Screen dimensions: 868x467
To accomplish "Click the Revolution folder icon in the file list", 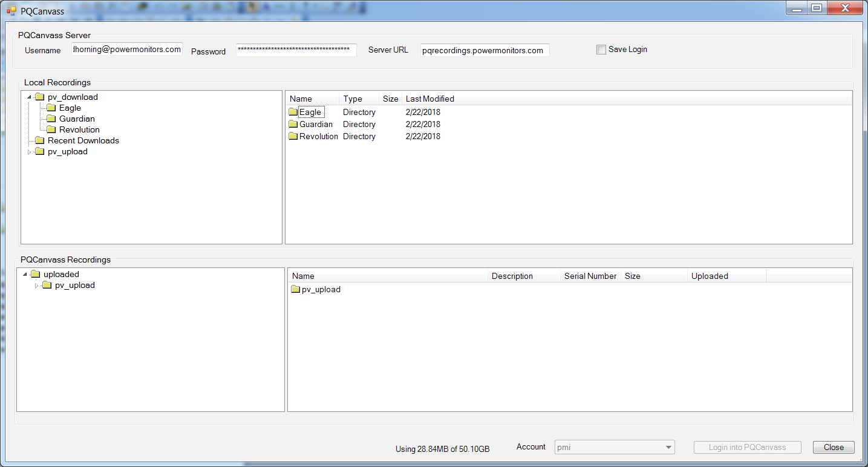I will tap(293, 136).
